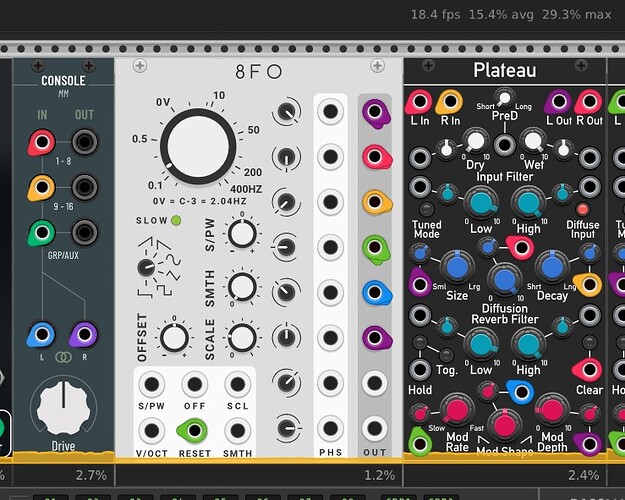The image size is (625, 500).
Task: Adjust the Plateau Size knob
Action: 457,267
